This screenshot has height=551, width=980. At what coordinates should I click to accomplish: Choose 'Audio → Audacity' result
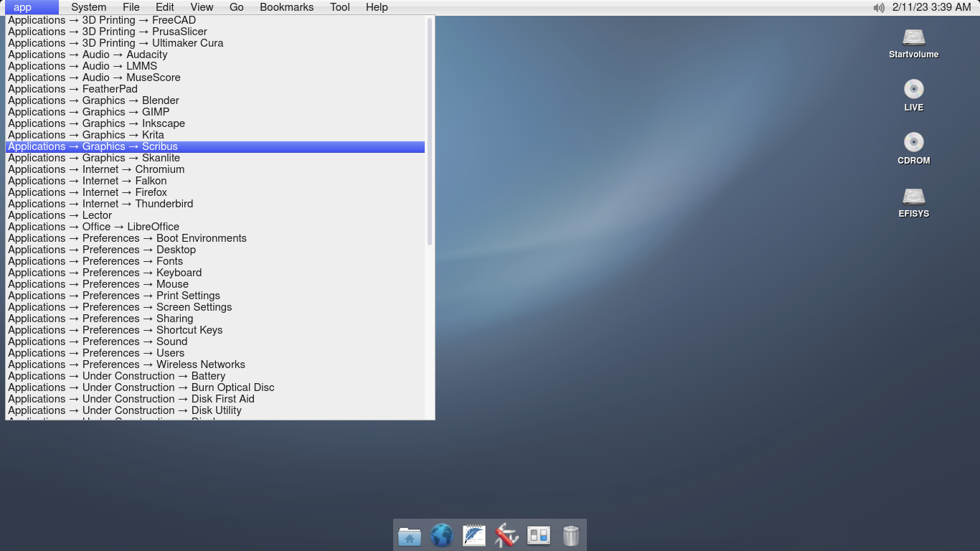pos(215,55)
